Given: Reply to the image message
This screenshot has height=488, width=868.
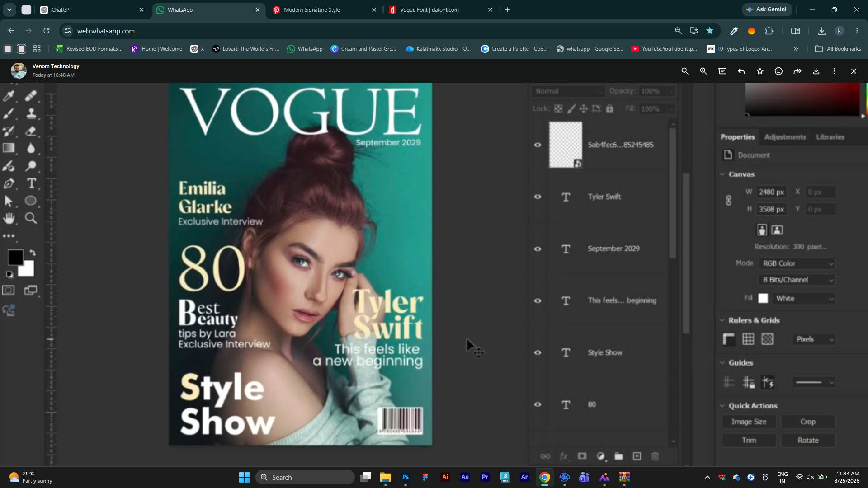Looking at the screenshot, I should pyautogui.click(x=741, y=71).
